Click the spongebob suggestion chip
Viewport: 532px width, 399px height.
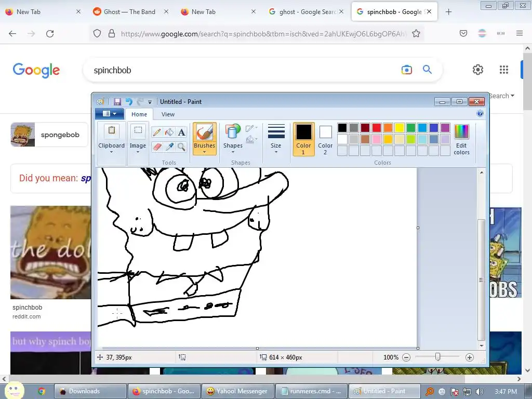[x=49, y=135]
